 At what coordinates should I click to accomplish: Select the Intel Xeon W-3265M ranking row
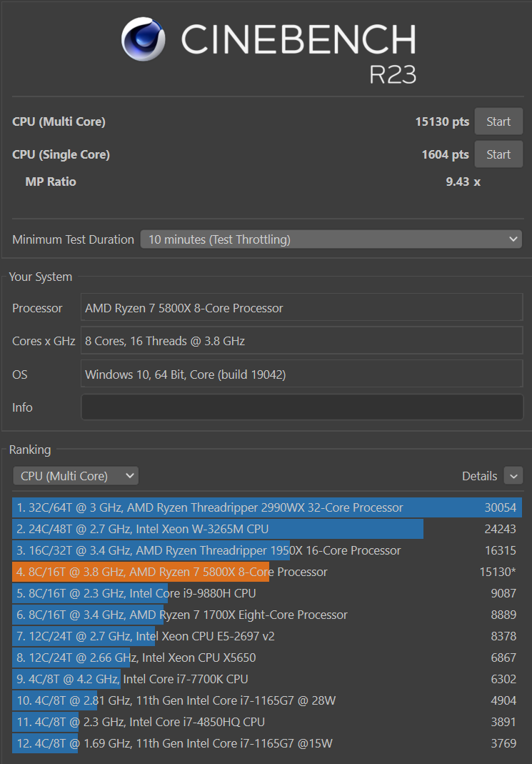(x=267, y=529)
